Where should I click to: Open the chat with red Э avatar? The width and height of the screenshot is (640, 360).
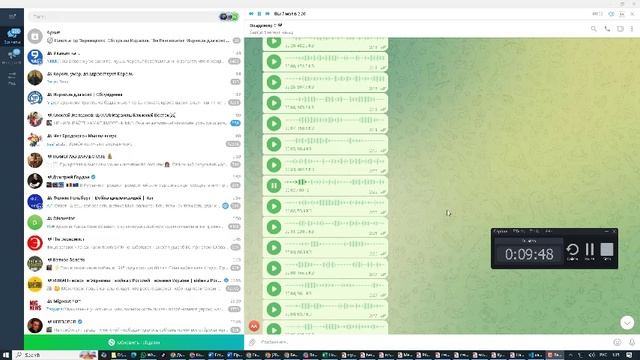coord(134,243)
